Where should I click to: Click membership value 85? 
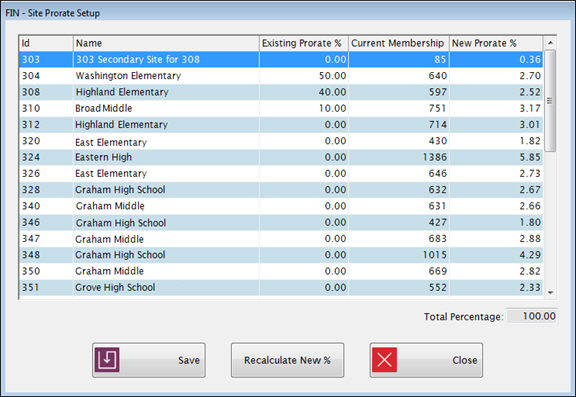pos(440,59)
